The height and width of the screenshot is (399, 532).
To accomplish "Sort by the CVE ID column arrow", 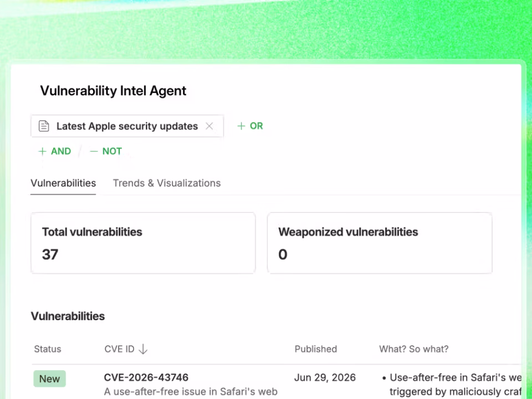I will click(x=143, y=349).
